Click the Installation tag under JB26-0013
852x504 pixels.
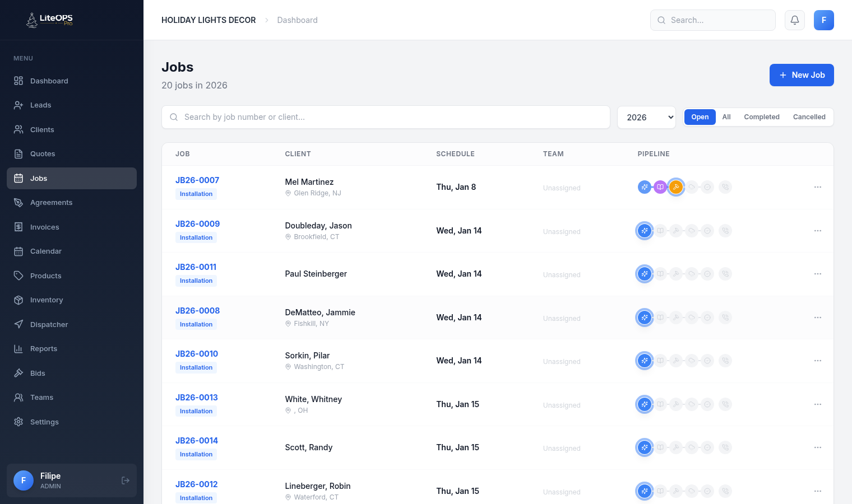pyautogui.click(x=196, y=411)
